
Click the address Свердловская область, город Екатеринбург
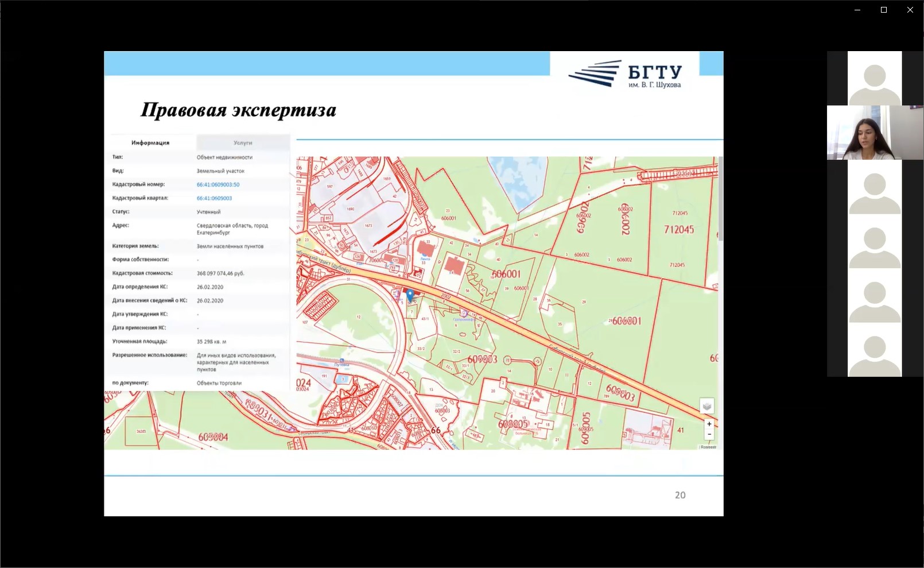coord(232,229)
